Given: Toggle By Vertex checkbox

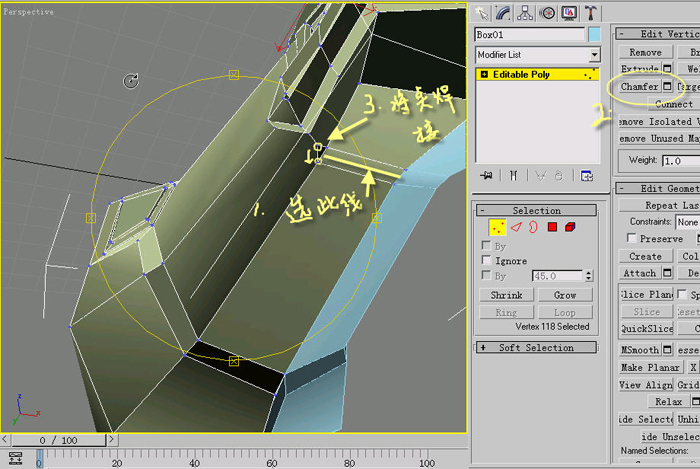Looking at the screenshot, I should [487, 245].
